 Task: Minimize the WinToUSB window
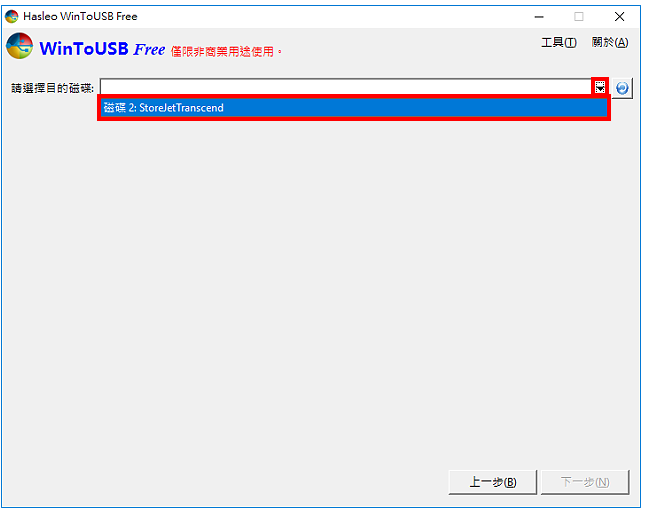click(x=539, y=17)
